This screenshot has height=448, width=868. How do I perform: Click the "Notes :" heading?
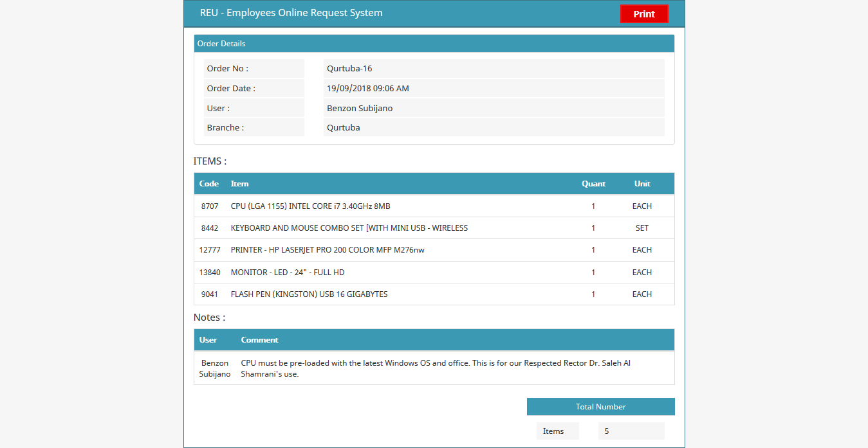coord(210,318)
